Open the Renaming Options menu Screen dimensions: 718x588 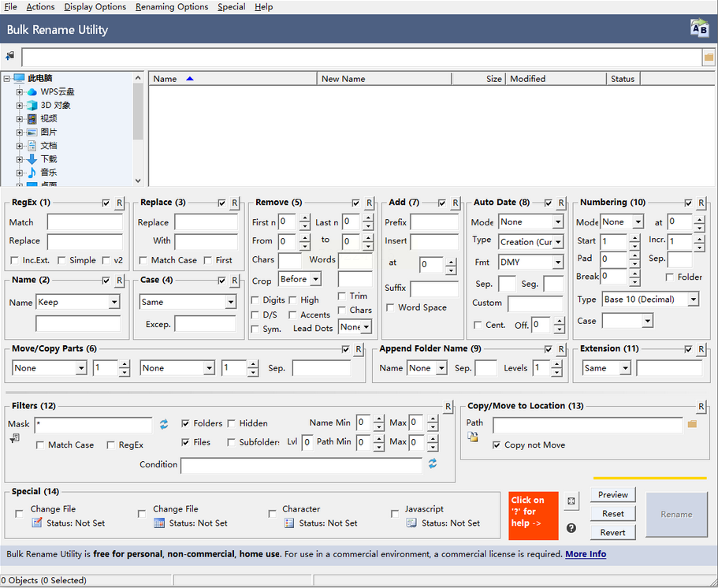coord(172,7)
